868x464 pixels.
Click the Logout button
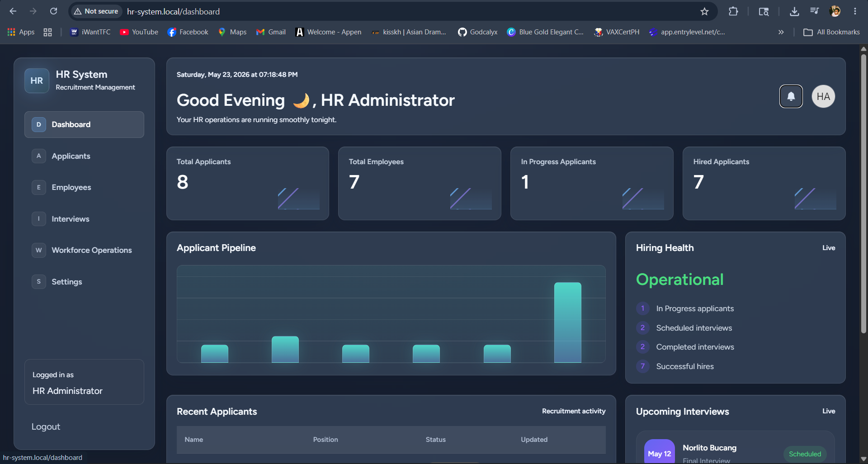[46, 426]
